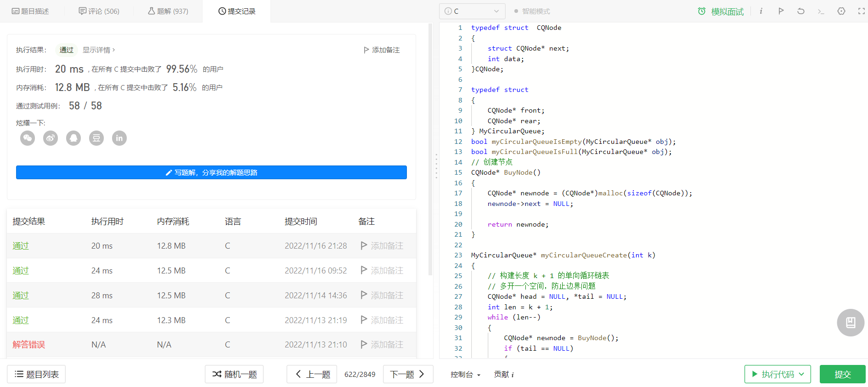
Task: Expand the console (控制台) menu
Action: tap(465, 375)
